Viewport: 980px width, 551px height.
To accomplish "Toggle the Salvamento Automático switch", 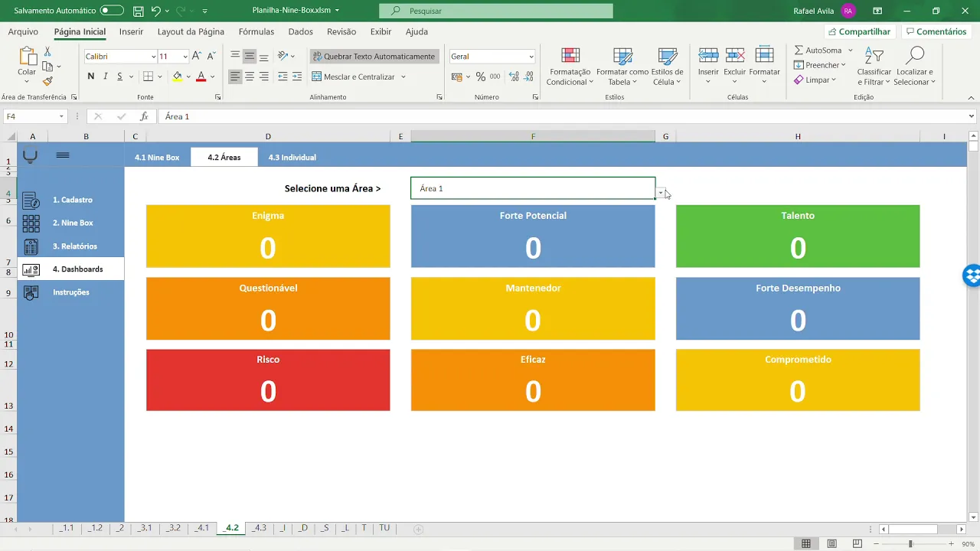I will pos(112,11).
